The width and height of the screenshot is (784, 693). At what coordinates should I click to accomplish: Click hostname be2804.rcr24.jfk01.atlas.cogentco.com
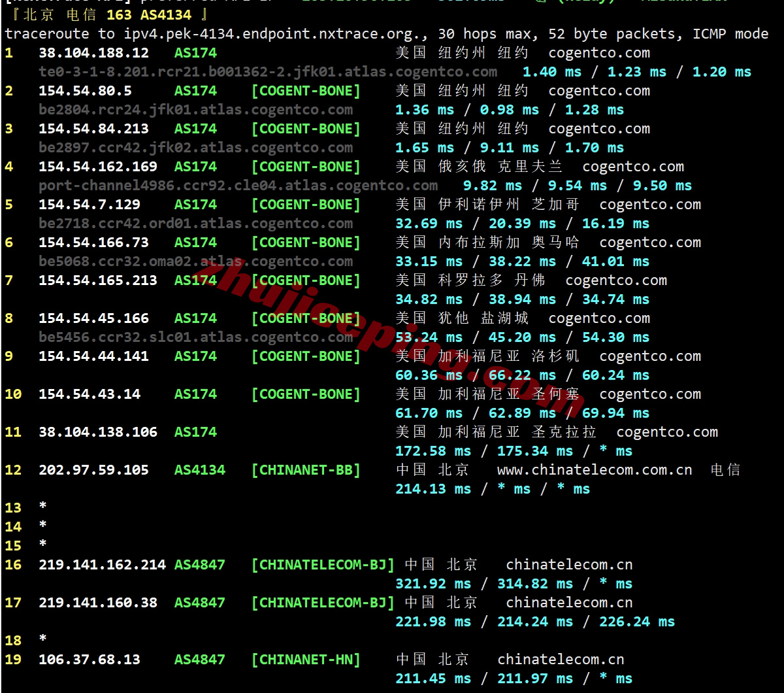tap(195, 110)
